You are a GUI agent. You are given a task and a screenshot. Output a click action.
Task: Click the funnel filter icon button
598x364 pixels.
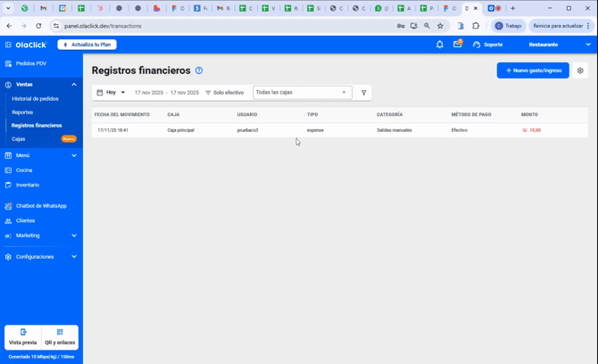point(364,92)
